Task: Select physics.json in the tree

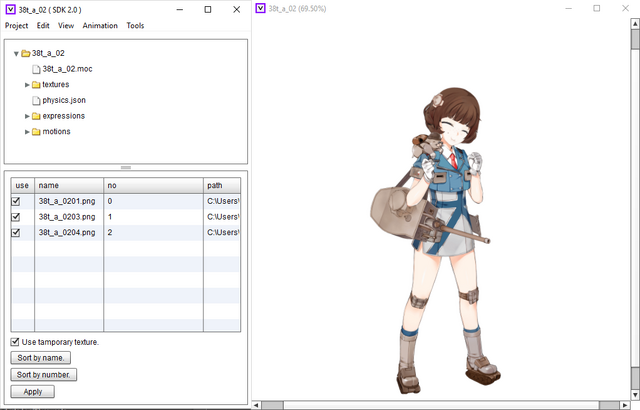Action: click(64, 100)
